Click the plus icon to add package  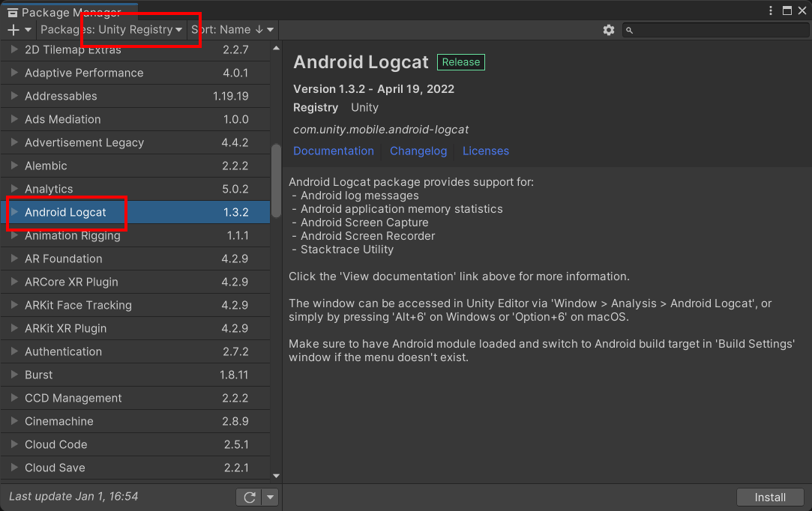(13, 30)
